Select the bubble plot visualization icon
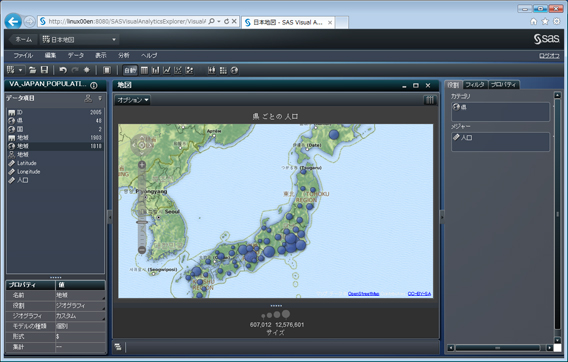Image resolution: width=568 pixels, height=362 pixels. pos(189,70)
